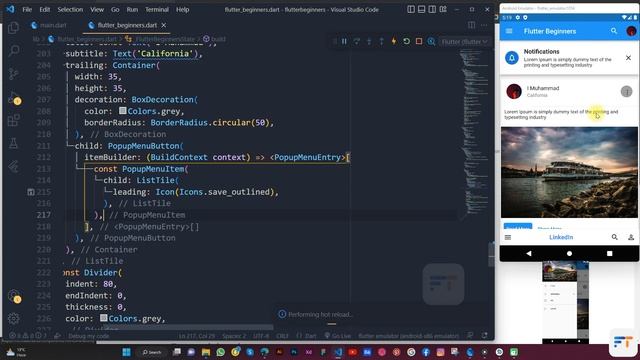Screen dimensions: 640x360
Task: Tap the profile avatar in emulator app bar
Action: pos(631,31)
